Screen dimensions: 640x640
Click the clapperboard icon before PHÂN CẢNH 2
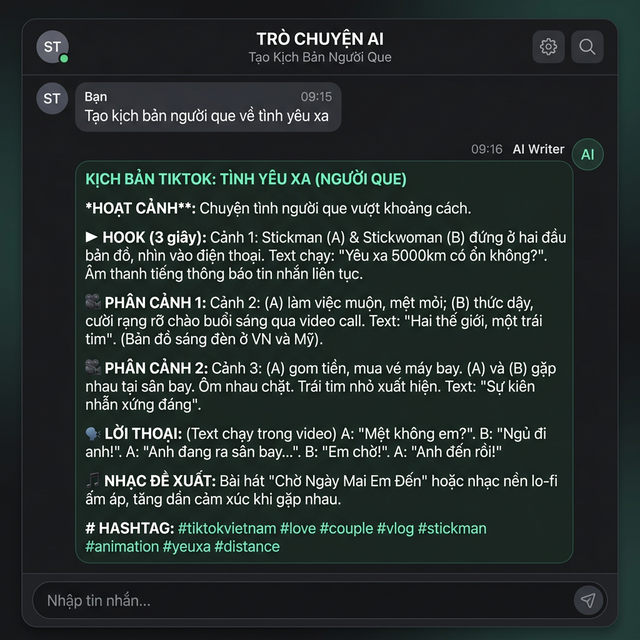click(93, 366)
